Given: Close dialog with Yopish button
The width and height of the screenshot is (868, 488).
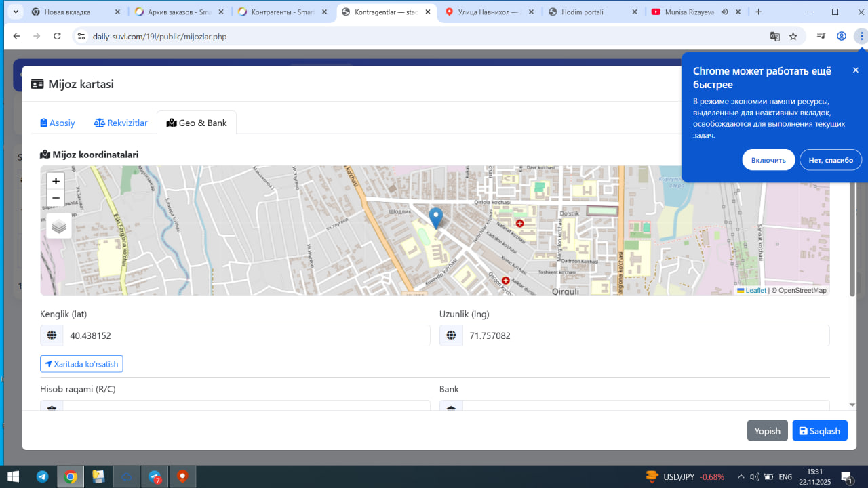Looking at the screenshot, I should coord(767,431).
